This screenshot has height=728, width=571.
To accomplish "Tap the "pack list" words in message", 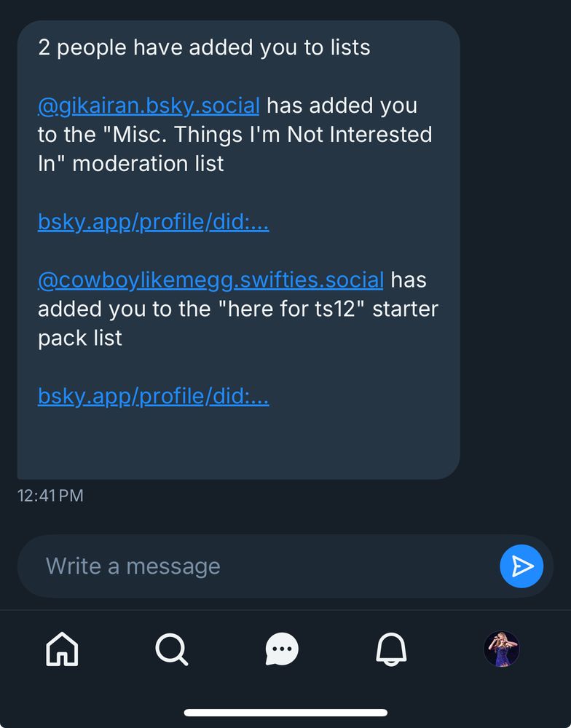I will point(80,338).
